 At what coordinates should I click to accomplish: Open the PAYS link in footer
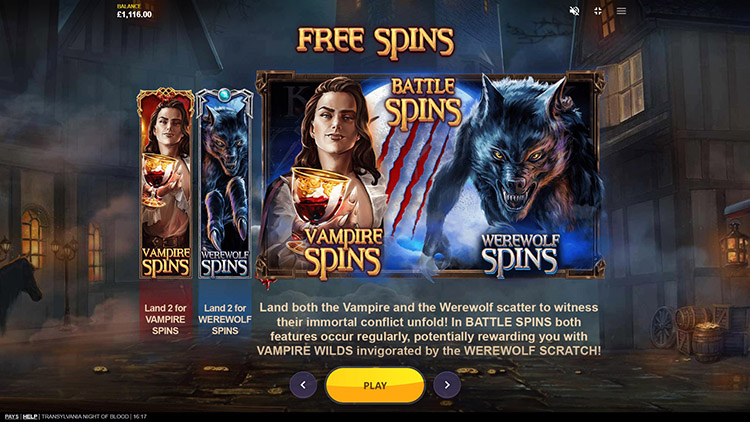(11, 417)
